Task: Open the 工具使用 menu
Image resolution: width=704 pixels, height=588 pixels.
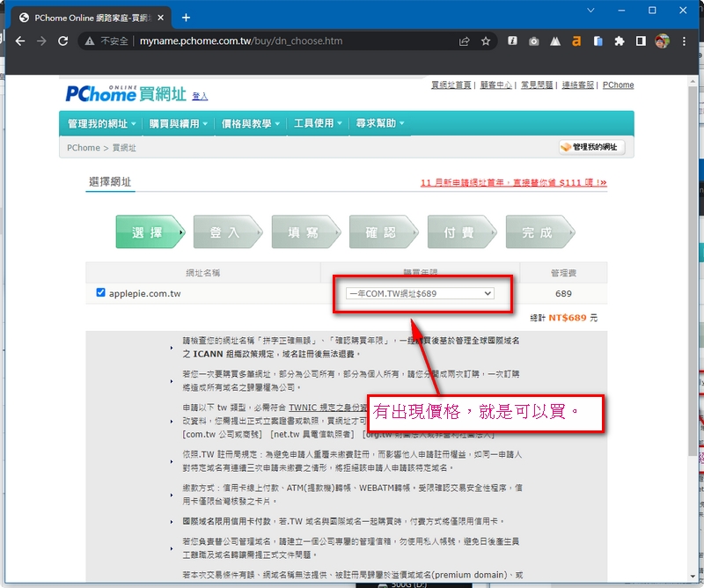Action: pos(318,124)
